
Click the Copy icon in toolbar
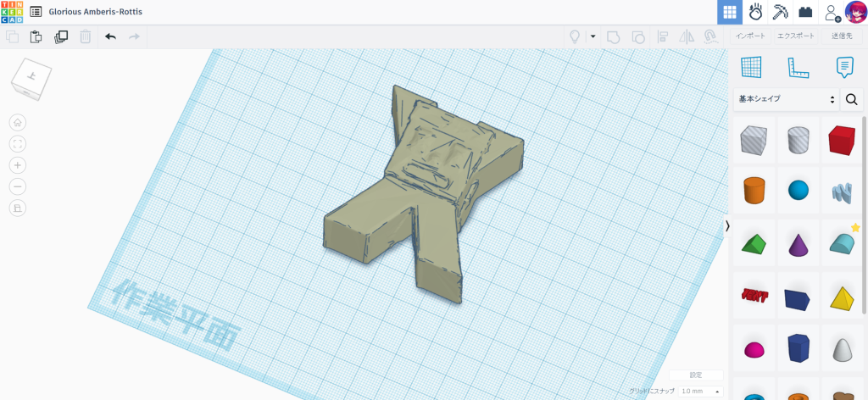pyautogui.click(x=12, y=37)
